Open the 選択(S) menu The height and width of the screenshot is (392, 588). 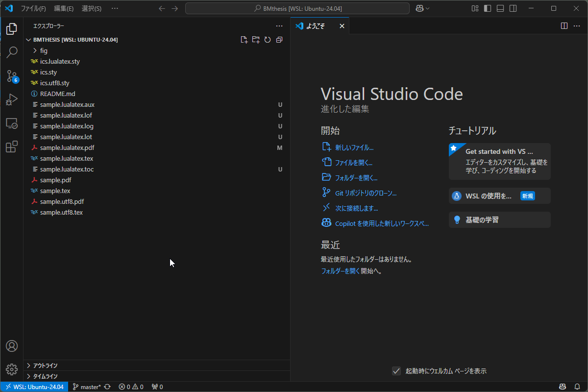[92, 8]
